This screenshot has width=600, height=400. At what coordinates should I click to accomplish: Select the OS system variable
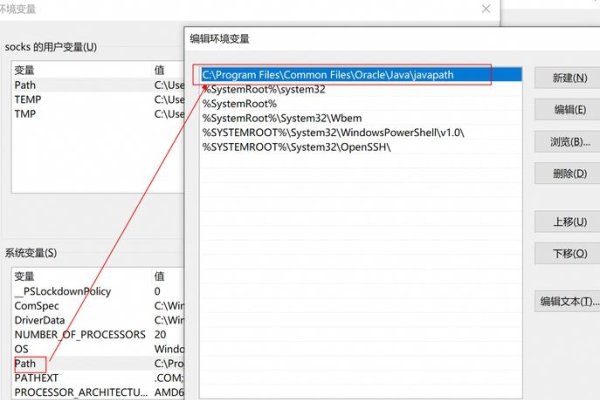(98, 349)
